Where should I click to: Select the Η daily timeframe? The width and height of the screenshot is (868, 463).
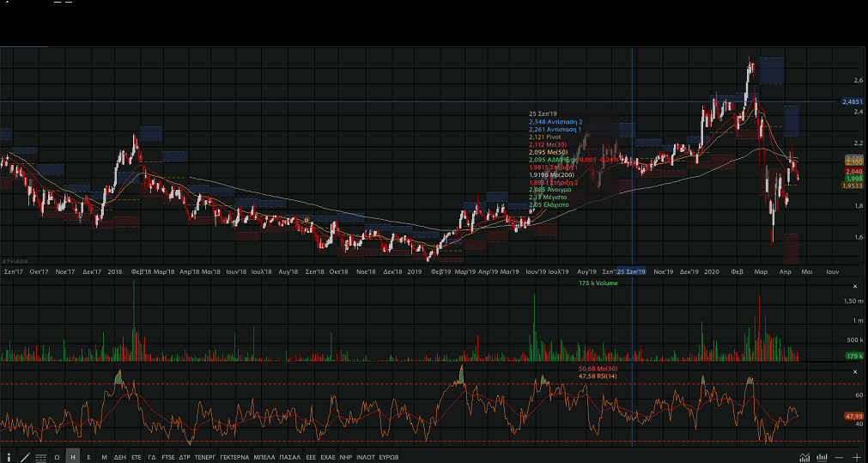click(73, 457)
